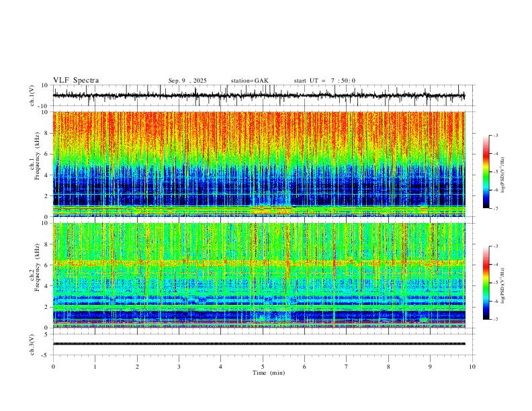Click the ch.1 "Frequency (kHz)" axis label
Viewport: 532px width, 411px height.
click(38, 157)
